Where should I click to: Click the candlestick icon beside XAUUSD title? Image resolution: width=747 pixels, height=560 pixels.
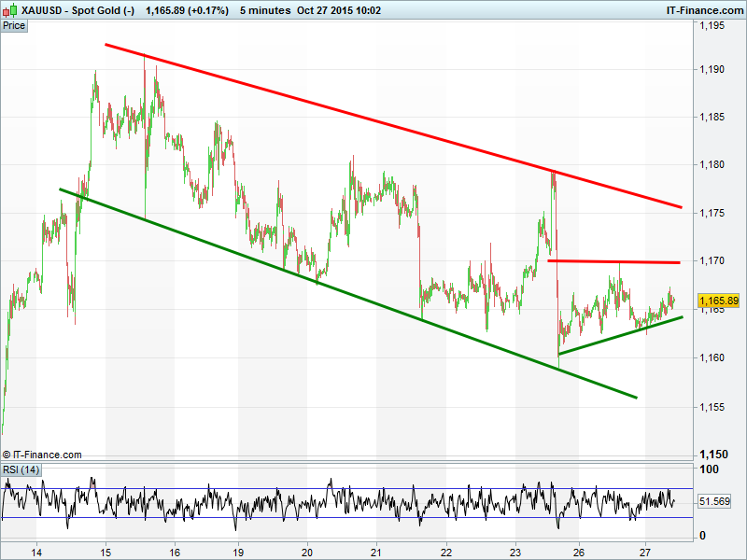click(9, 10)
